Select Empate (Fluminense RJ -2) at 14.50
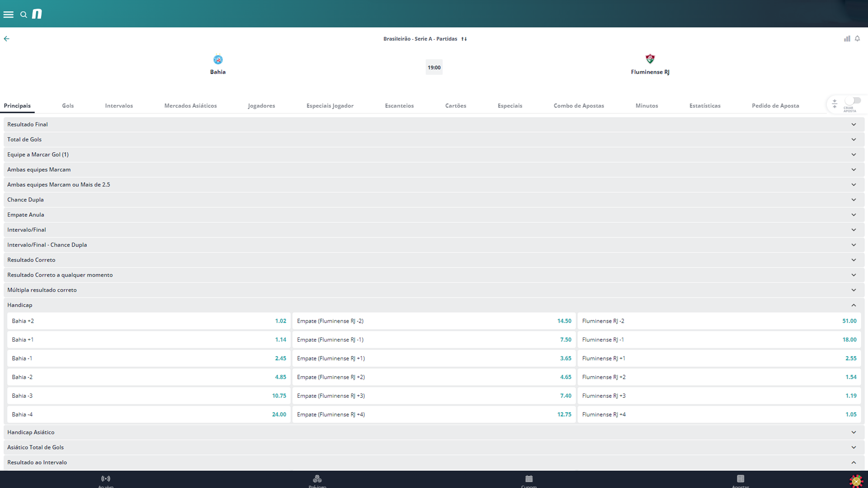The height and width of the screenshot is (488, 868). 434,321
